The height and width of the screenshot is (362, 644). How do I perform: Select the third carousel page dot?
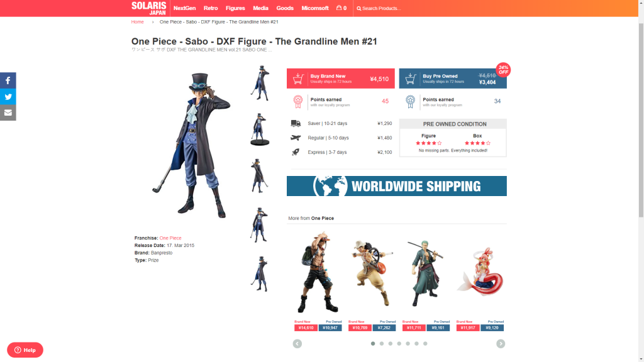(x=390, y=344)
